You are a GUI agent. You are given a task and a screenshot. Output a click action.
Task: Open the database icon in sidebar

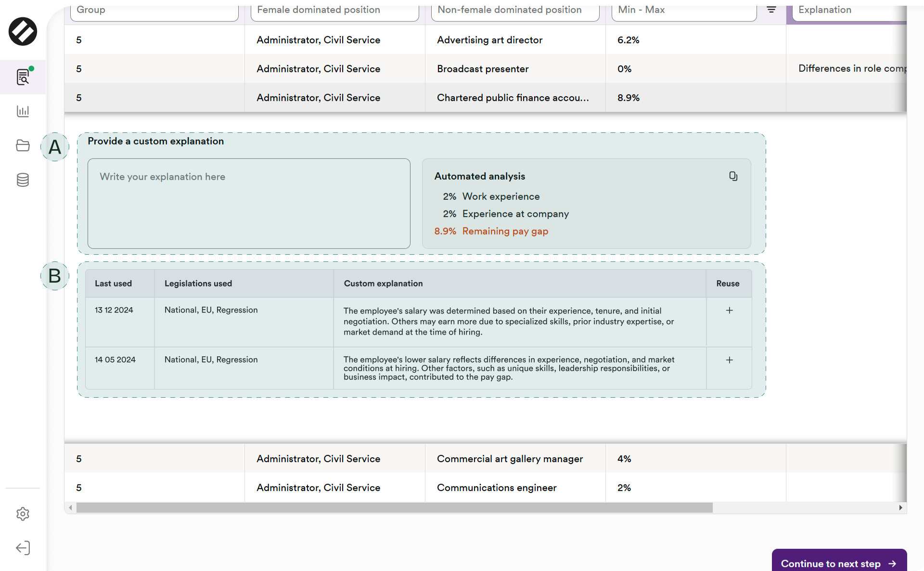(23, 180)
